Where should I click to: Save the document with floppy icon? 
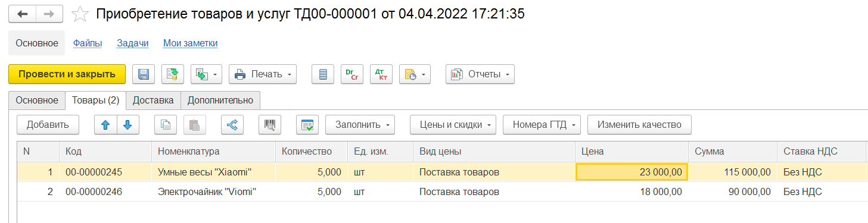143,74
